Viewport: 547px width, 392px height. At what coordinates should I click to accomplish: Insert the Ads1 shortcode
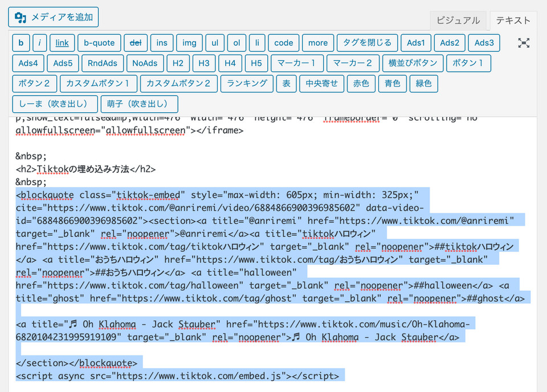coord(416,43)
